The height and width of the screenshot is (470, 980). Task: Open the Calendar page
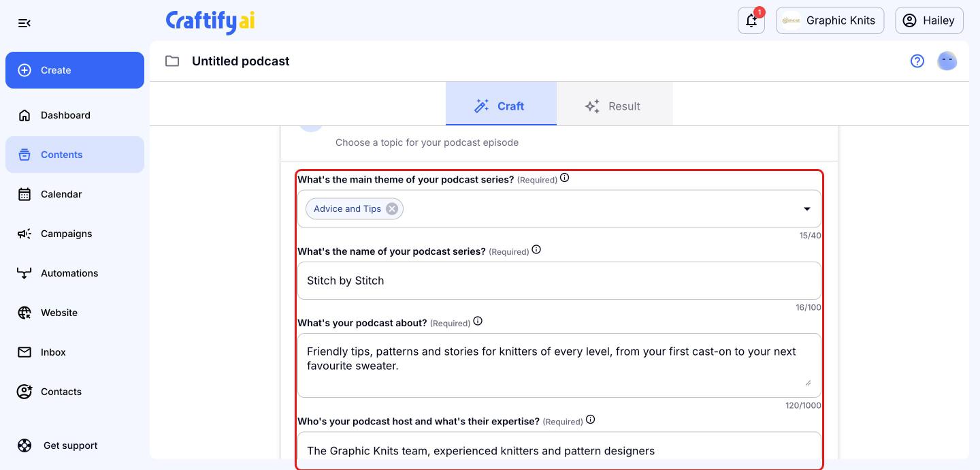75,194
